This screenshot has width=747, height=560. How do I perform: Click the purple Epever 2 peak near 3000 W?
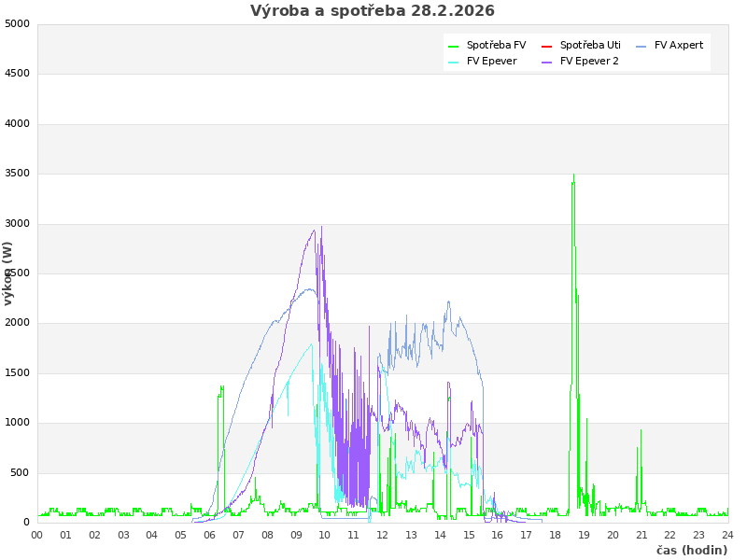pos(321,227)
